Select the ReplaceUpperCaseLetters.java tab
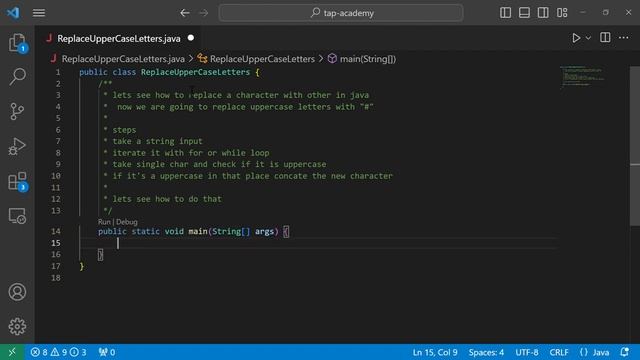Image resolution: width=640 pixels, height=360 pixels. (x=119, y=38)
